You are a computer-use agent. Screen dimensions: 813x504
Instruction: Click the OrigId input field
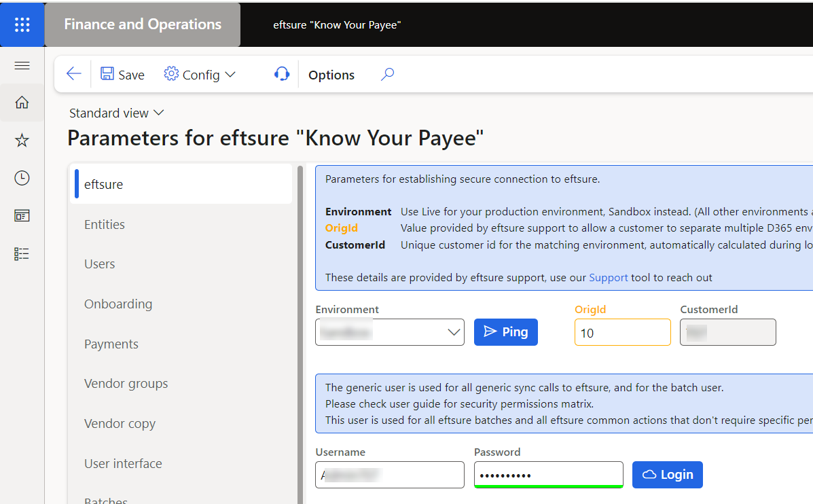tap(622, 332)
